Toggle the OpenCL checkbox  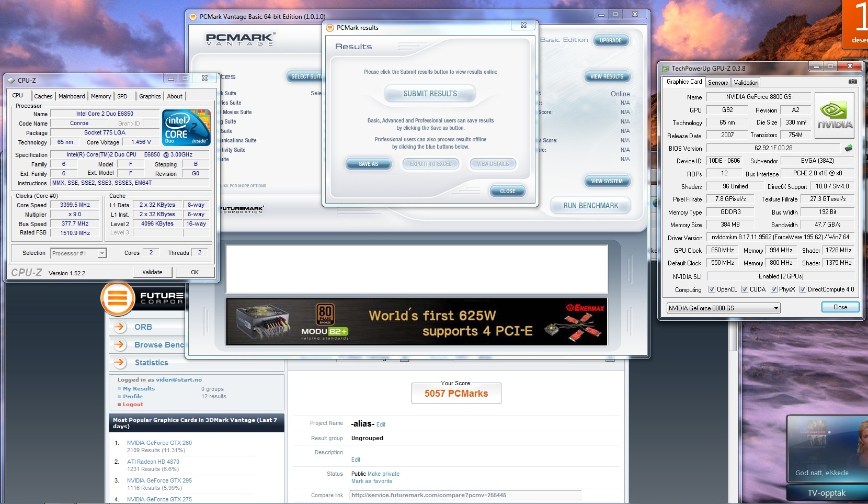click(712, 289)
